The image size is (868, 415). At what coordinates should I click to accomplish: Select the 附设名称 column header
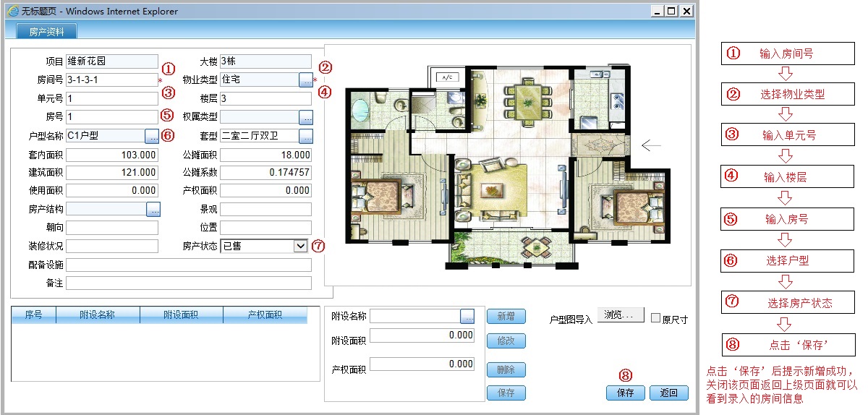(98, 315)
